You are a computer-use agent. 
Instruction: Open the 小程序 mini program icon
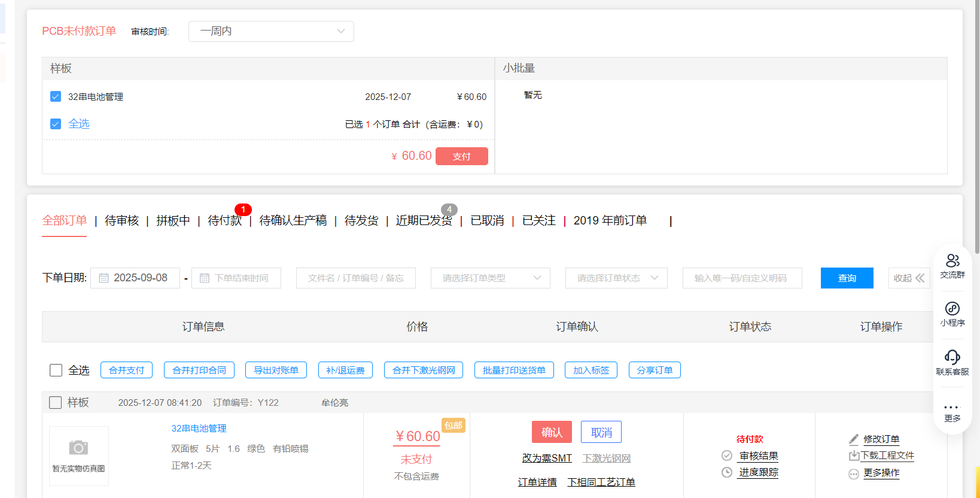click(952, 309)
